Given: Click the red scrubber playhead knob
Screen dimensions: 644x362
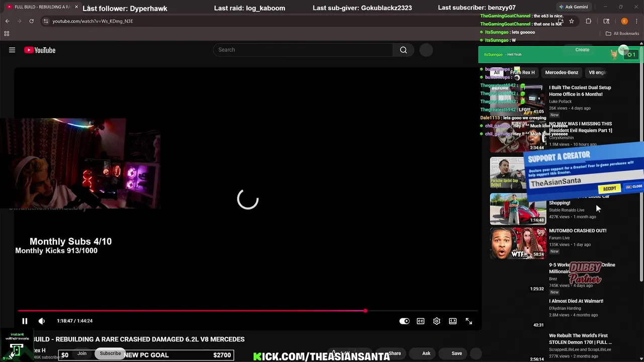Looking at the screenshot, I should click(x=365, y=311).
